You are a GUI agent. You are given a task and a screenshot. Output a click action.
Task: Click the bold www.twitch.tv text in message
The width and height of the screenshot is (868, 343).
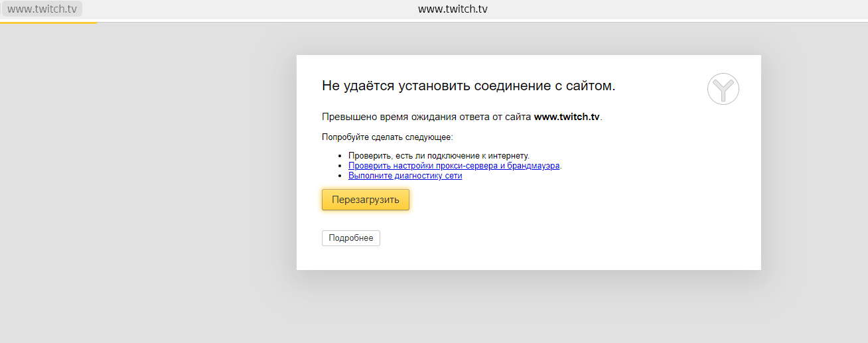click(x=567, y=116)
